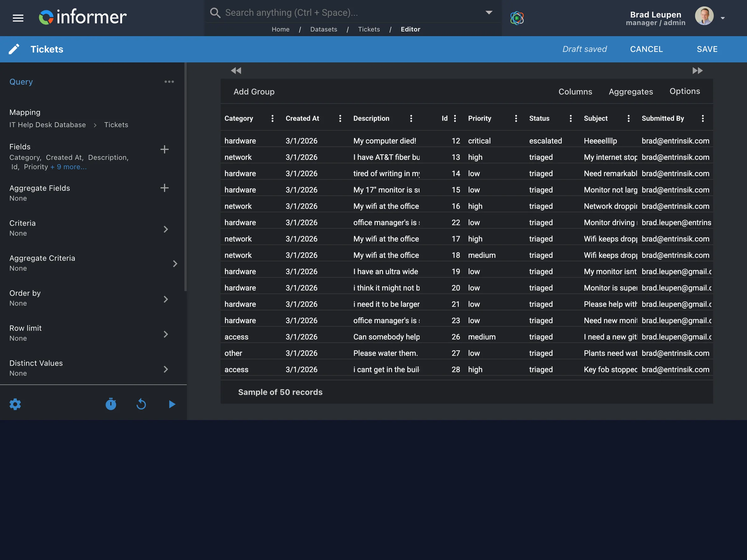Open query settings via the gear icon
The image size is (747, 560).
click(x=15, y=404)
